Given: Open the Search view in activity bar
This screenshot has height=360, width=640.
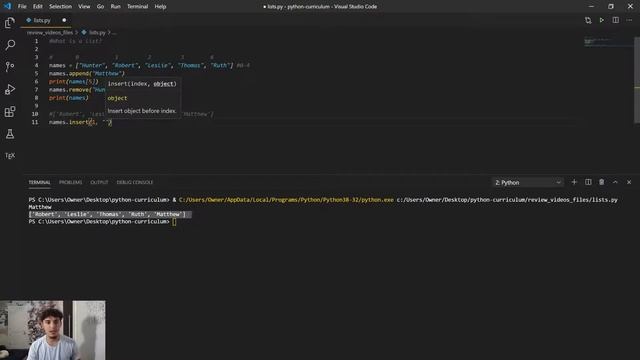Looking at the screenshot, I should click(10, 44).
